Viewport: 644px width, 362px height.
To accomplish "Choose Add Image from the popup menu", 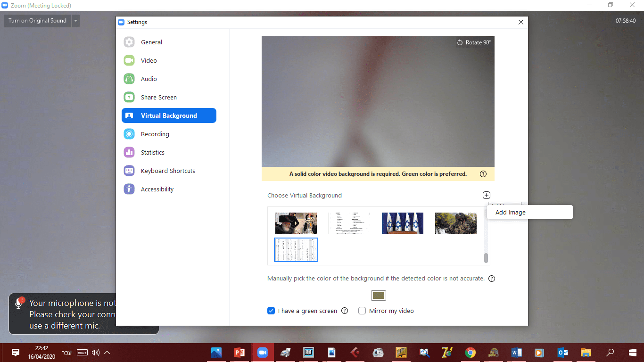I will pos(530,212).
